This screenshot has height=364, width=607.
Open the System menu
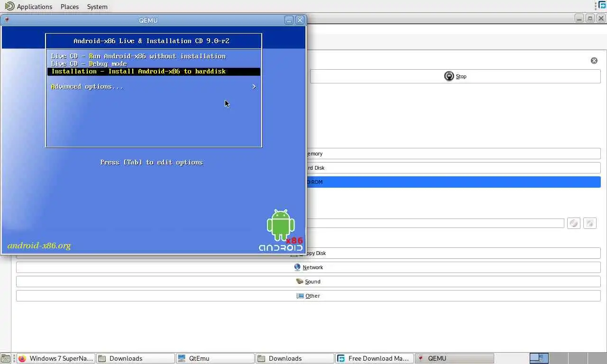click(97, 7)
